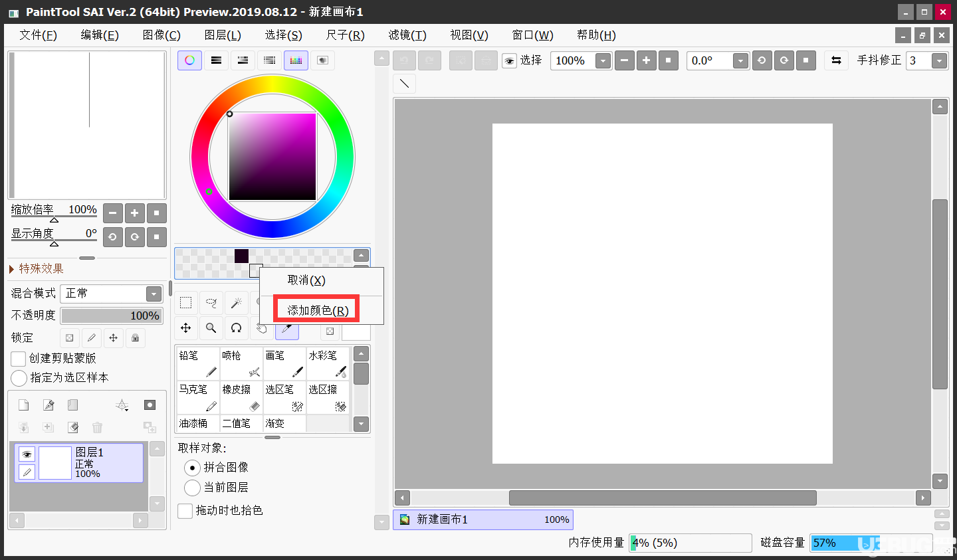This screenshot has width=957, height=560.
Task: Click the layer mask icon
Action: (150, 405)
